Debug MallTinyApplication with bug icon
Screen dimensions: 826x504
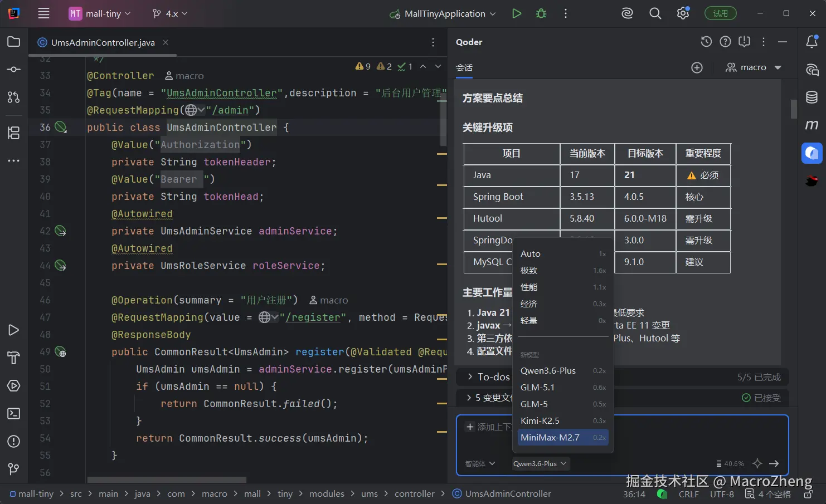541,13
